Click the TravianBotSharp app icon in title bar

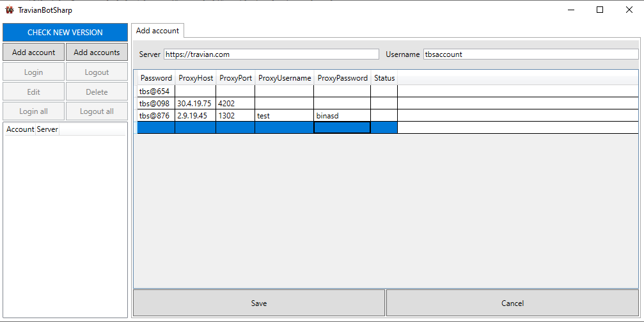pyautogui.click(x=9, y=10)
